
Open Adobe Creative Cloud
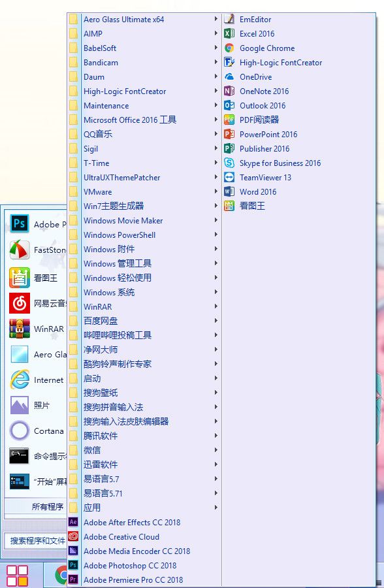click(144, 536)
